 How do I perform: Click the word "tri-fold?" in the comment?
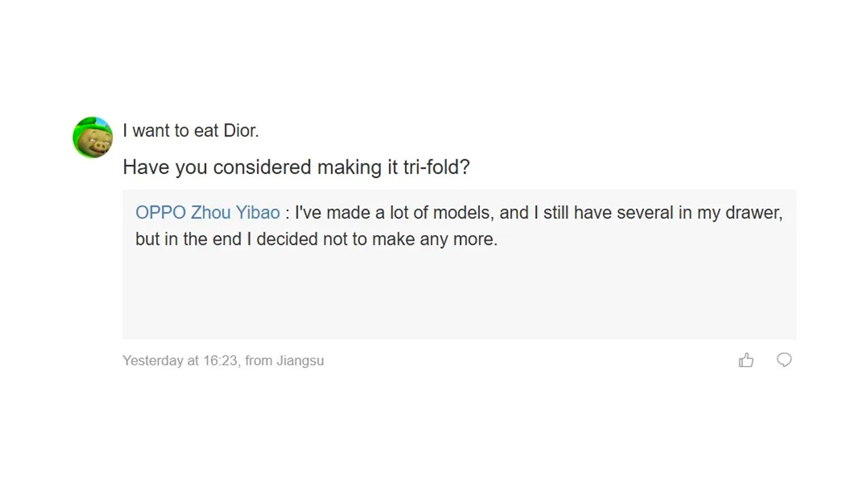(436, 167)
